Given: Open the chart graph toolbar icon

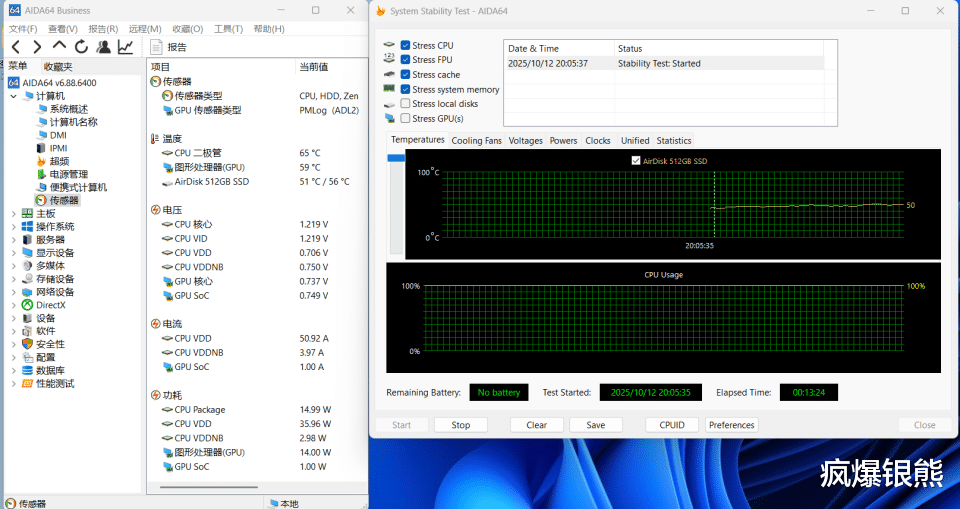Looking at the screenshot, I should [126, 47].
